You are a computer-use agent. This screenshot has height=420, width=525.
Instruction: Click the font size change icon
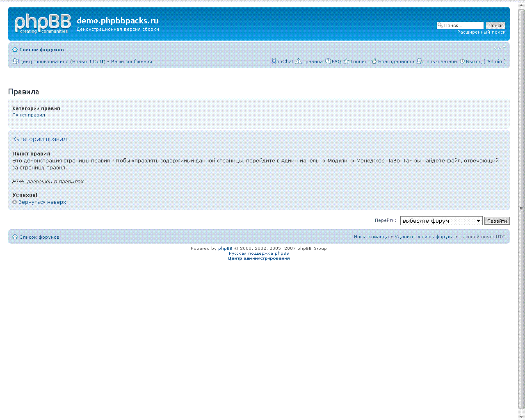point(500,48)
